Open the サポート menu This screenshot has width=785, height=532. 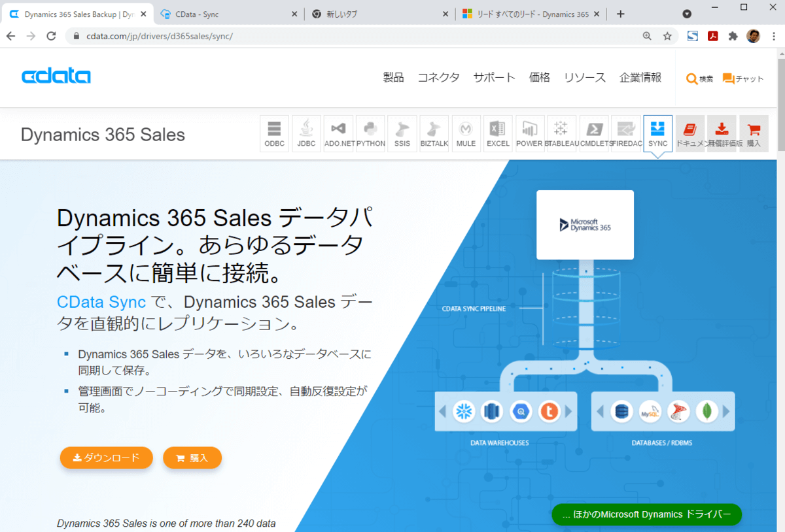(x=495, y=77)
